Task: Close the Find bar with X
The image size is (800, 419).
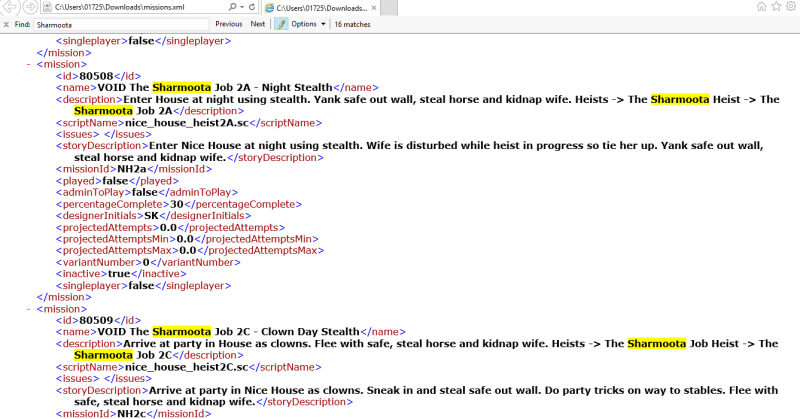Action: (x=6, y=24)
